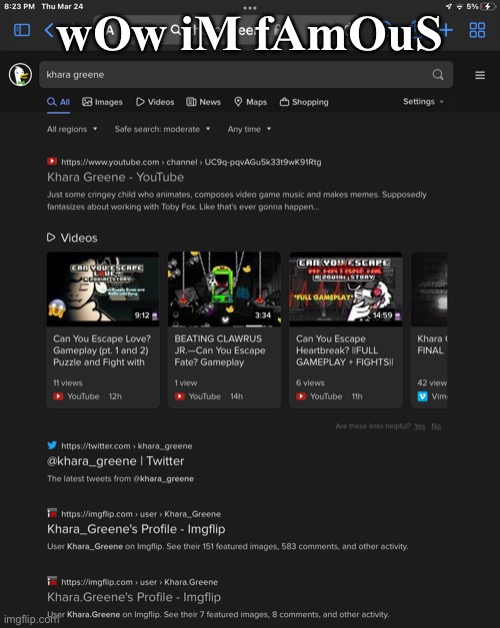Viewport: 500px width, 628px height.
Task: Click Yes for helpful links feedback
Action: point(419,426)
